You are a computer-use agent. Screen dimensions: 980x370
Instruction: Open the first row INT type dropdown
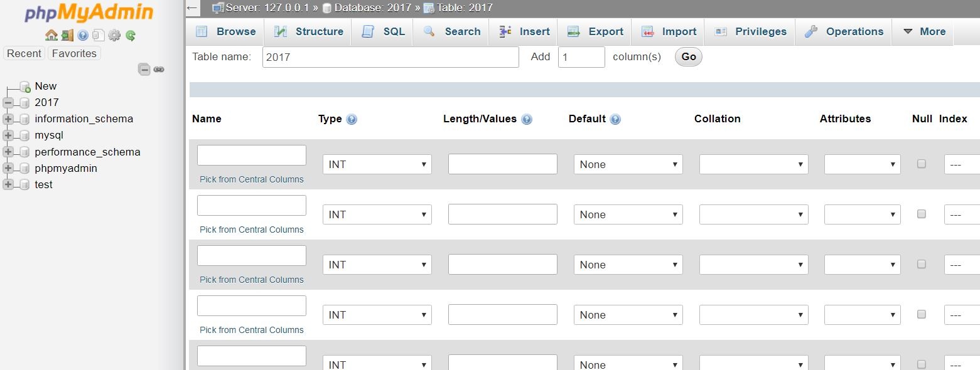pyautogui.click(x=377, y=164)
